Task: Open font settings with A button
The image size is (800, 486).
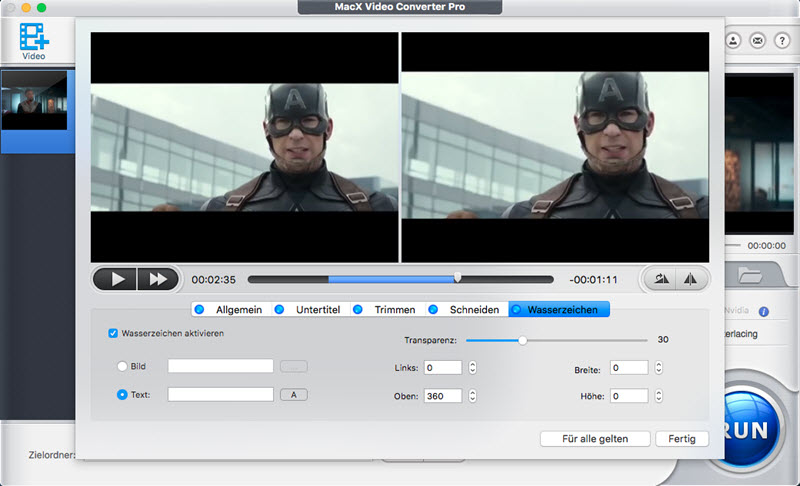Action: (293, 395)
